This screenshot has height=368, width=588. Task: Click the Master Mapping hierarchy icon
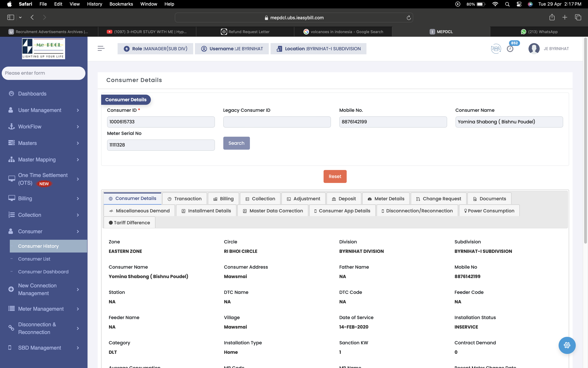(11, 159)
